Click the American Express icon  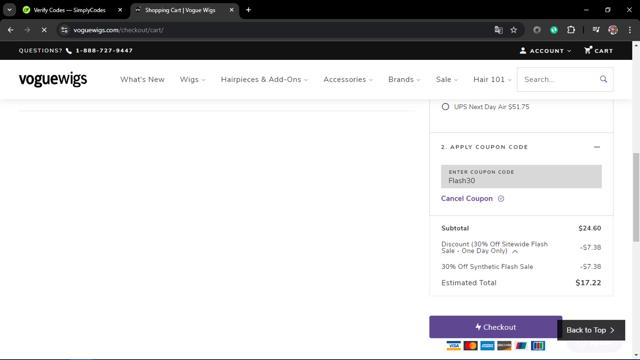[x=487, y=346]
